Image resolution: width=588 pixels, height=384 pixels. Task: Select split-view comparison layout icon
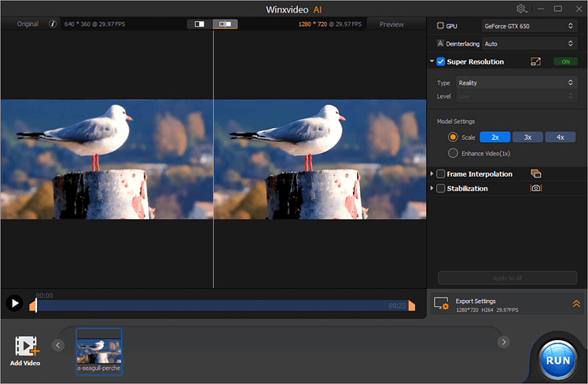(x=226, y=24)
